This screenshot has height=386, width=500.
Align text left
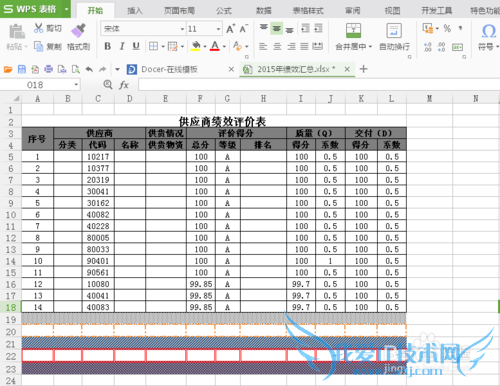[x=263, y=46]
